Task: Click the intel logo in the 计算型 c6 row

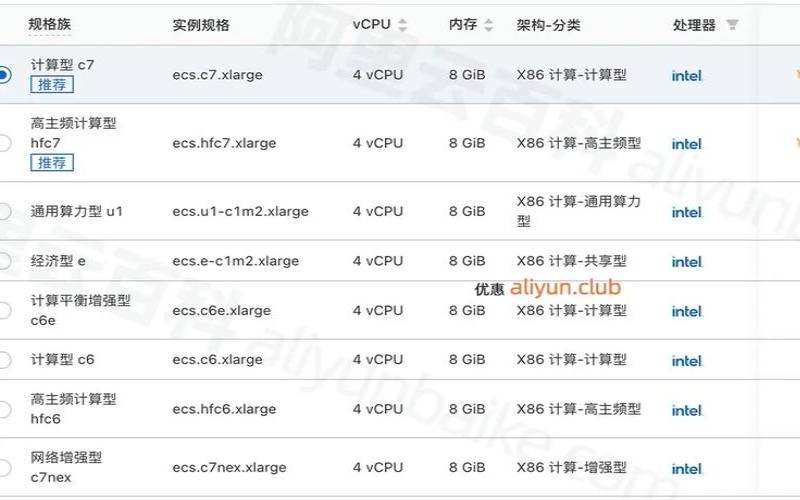Action: [687, 361]
